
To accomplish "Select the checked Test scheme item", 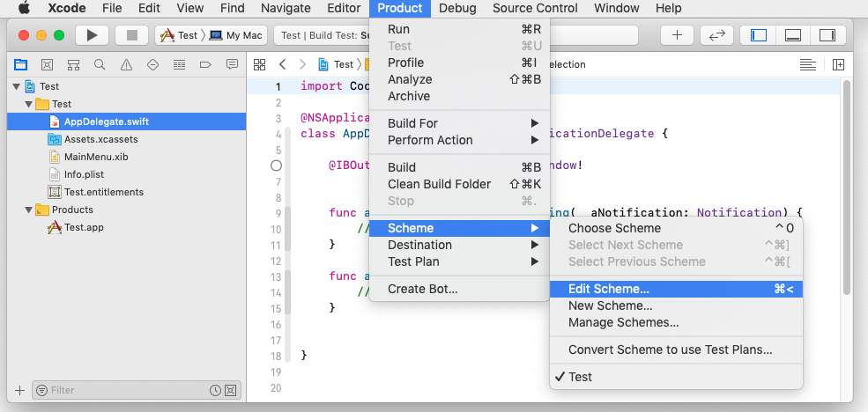I will click(676, 377).
